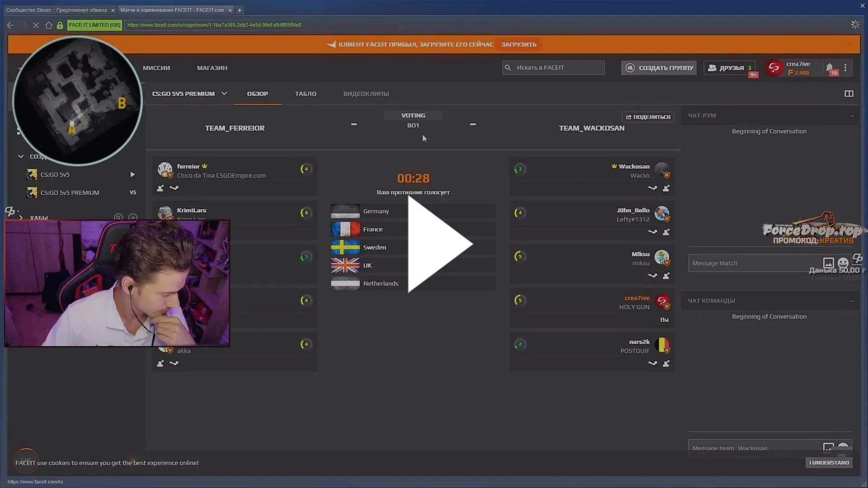Switch to the ТАБЛО tab
The width and height of the screenshot is (868, 488).
(x=306, y=94)
